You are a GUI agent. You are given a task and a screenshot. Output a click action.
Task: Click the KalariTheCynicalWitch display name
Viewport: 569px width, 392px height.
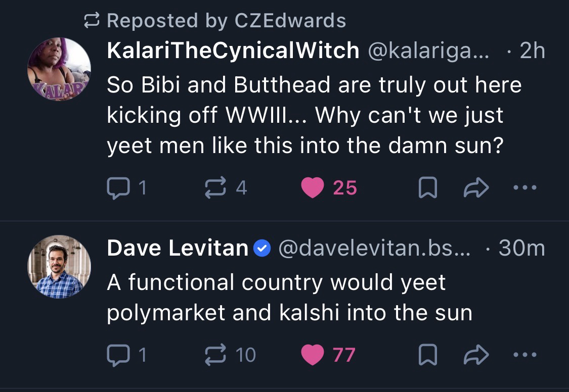coord(233,51)
